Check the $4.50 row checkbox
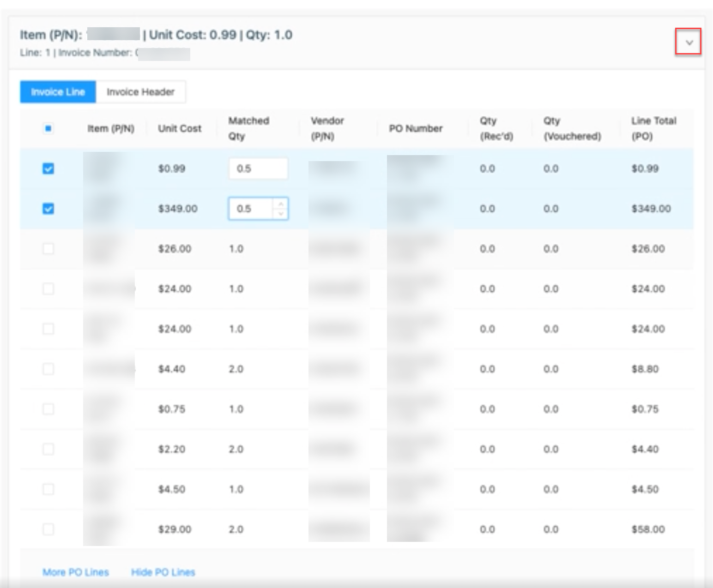Screen dimensions: 713x588 click(x=48, y=489)
